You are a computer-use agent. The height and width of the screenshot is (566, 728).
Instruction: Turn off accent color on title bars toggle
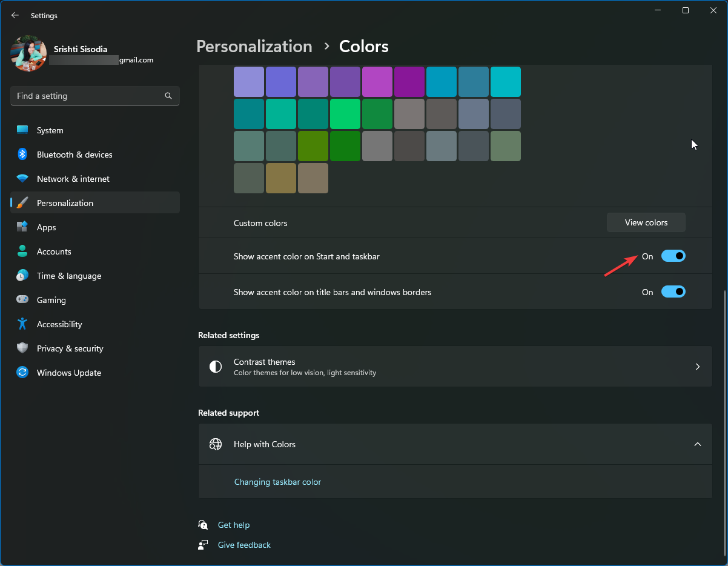[x=673, y=292]
